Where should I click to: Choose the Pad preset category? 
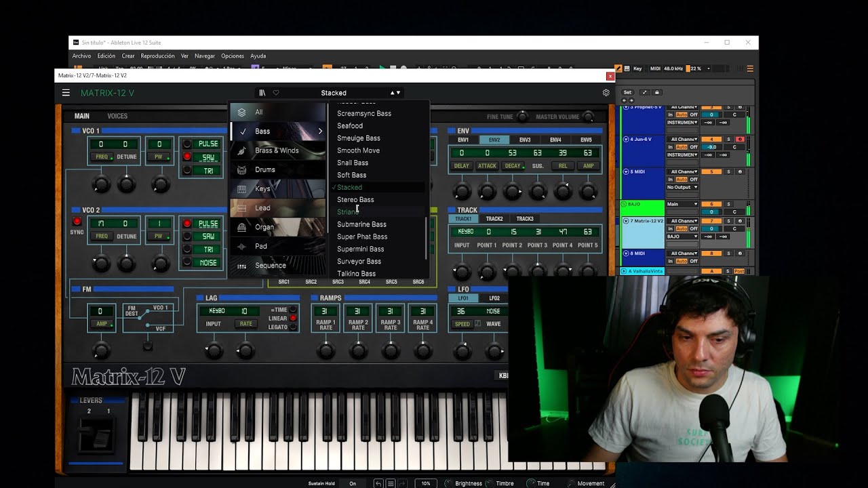click(278, 246)
